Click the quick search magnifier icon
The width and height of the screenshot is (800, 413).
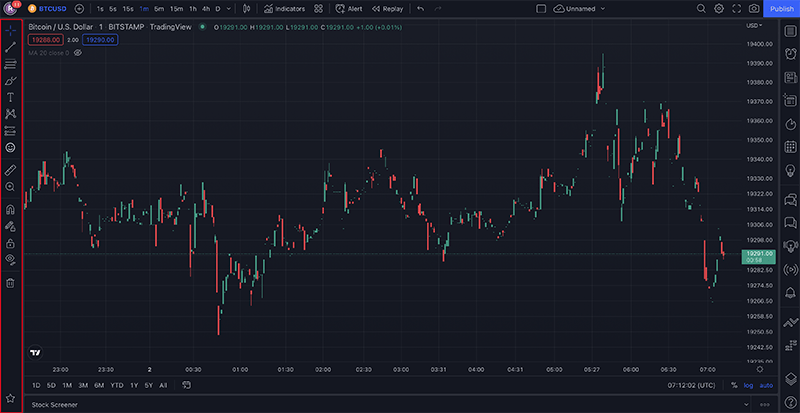702,9
